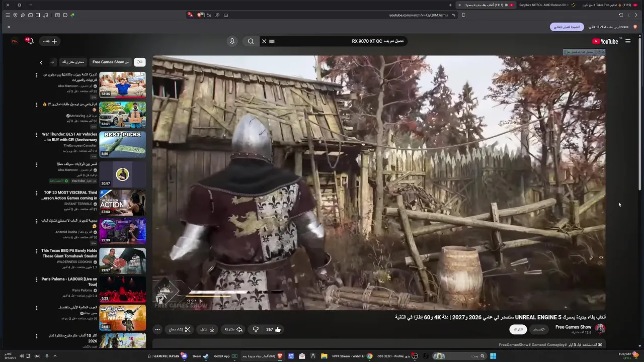Set Brave as default browser button

pyautogui.click(x=567, y=27)
